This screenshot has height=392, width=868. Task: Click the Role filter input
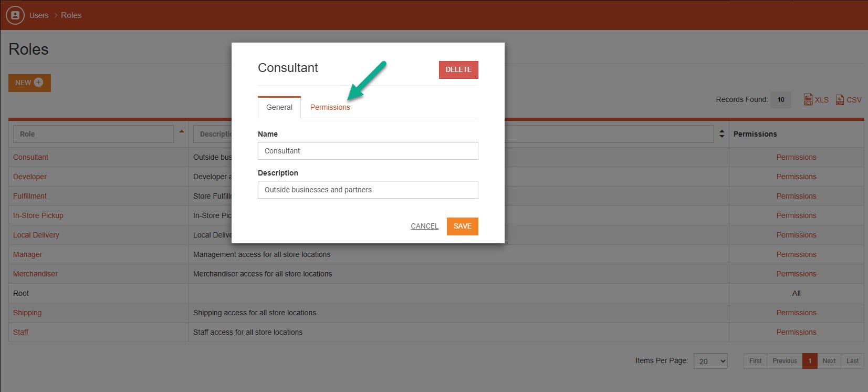coord(93,134)
